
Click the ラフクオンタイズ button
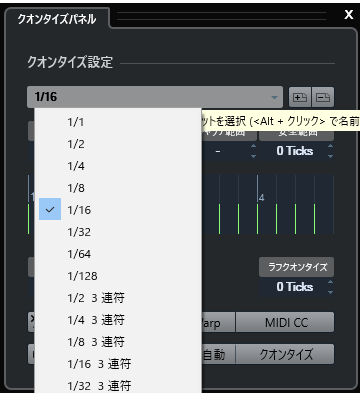pos(297,267)
